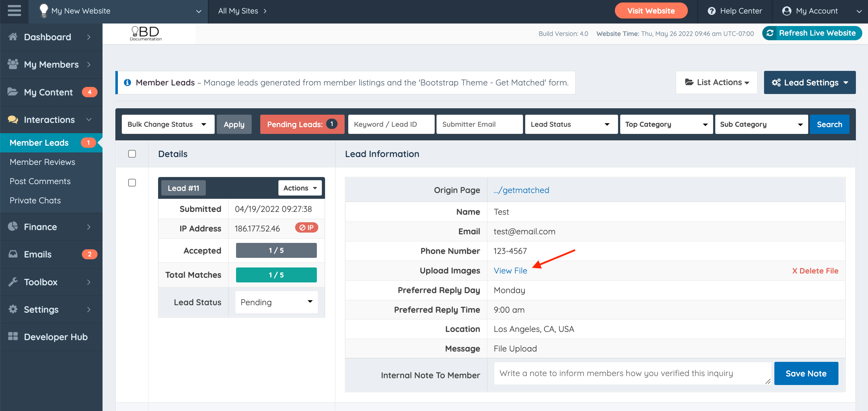Expand the Lead Status filter dropdown

[x=571, y=124]
